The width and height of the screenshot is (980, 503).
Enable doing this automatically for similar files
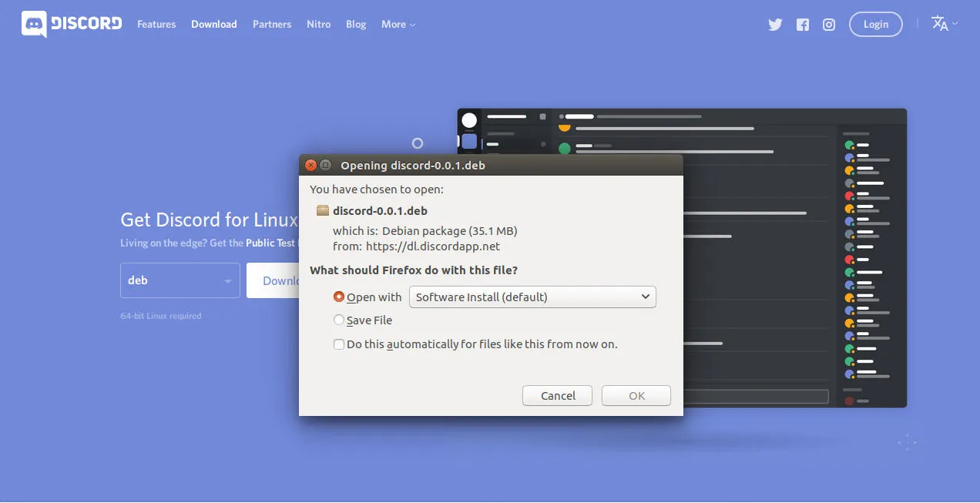339,344
